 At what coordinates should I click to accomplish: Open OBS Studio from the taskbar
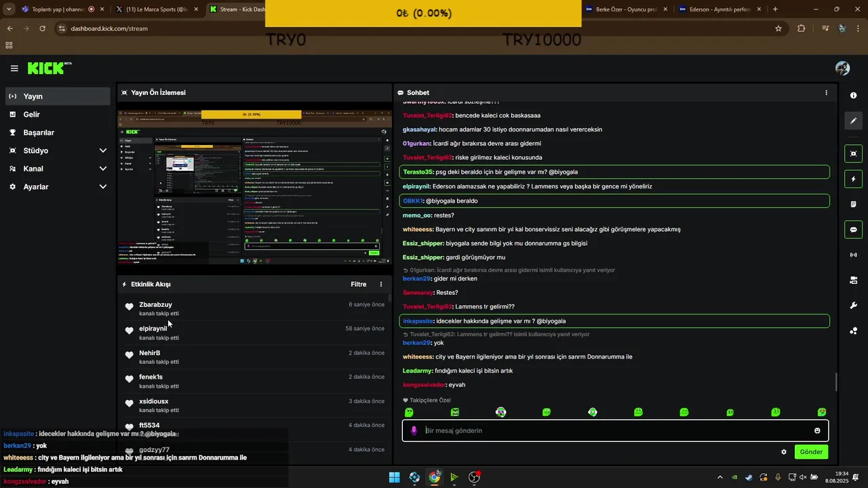point(474,477)
